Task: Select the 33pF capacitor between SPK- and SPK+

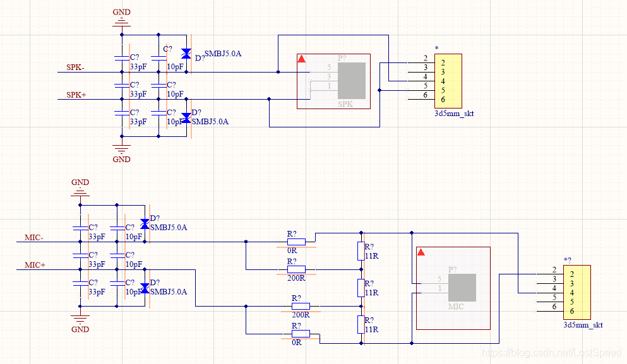Action: pos(122,86)
